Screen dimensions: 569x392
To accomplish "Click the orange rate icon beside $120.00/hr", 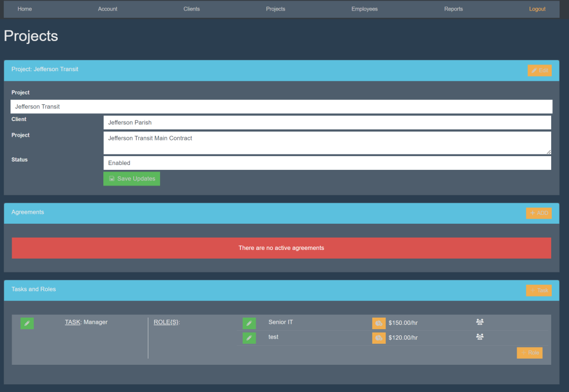I will pyautogui.click(x=378, y=338).
